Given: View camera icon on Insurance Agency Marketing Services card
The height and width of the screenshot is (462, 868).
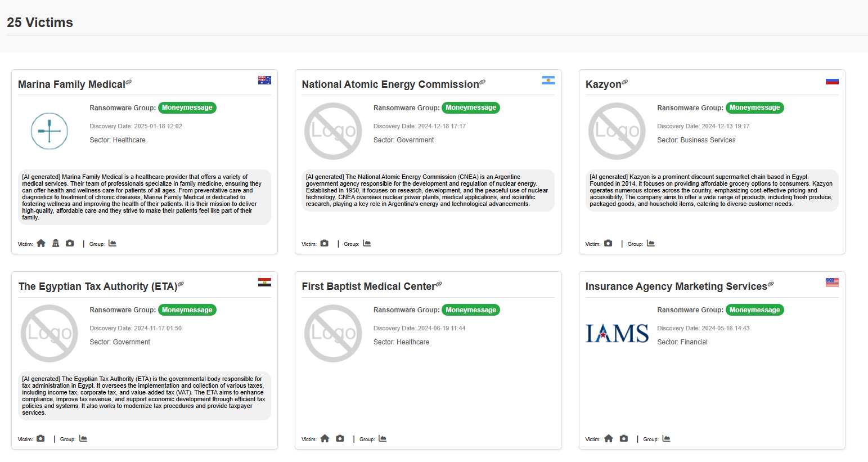Looking at the screenshot, I should click(624, 438).
